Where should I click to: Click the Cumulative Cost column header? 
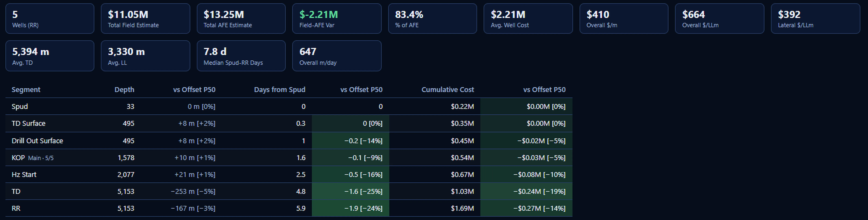pos(447,89)
